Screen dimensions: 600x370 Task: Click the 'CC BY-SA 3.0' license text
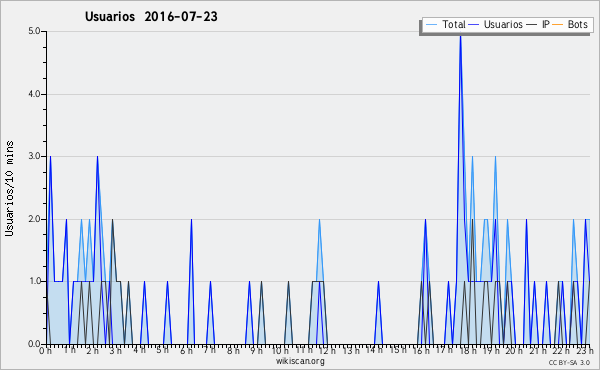[x=569, y=363]
